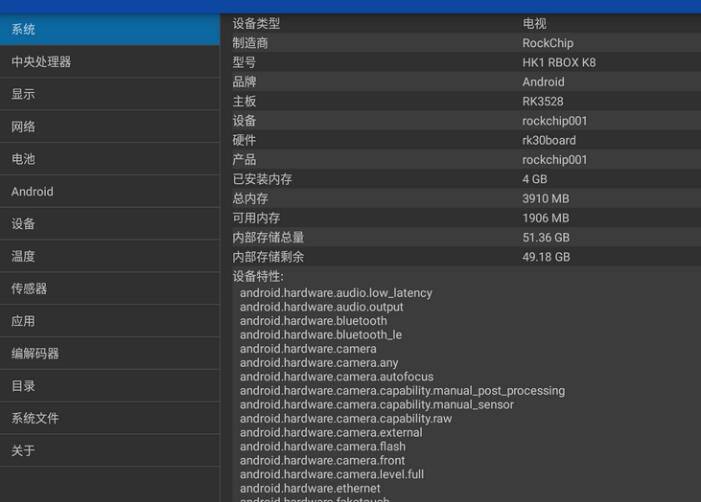The image size is (701, 502).
Task: Click the RockChip manufacturer value
Action: 548,43
